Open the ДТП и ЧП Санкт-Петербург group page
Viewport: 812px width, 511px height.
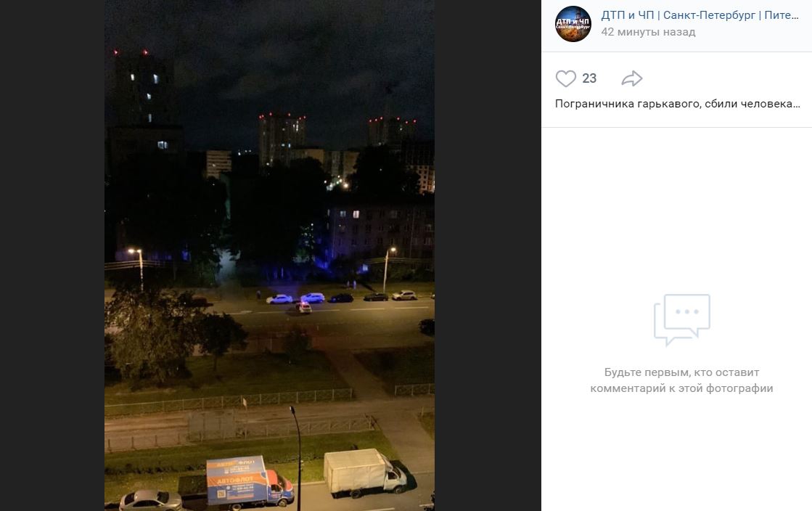coord(699,15)
